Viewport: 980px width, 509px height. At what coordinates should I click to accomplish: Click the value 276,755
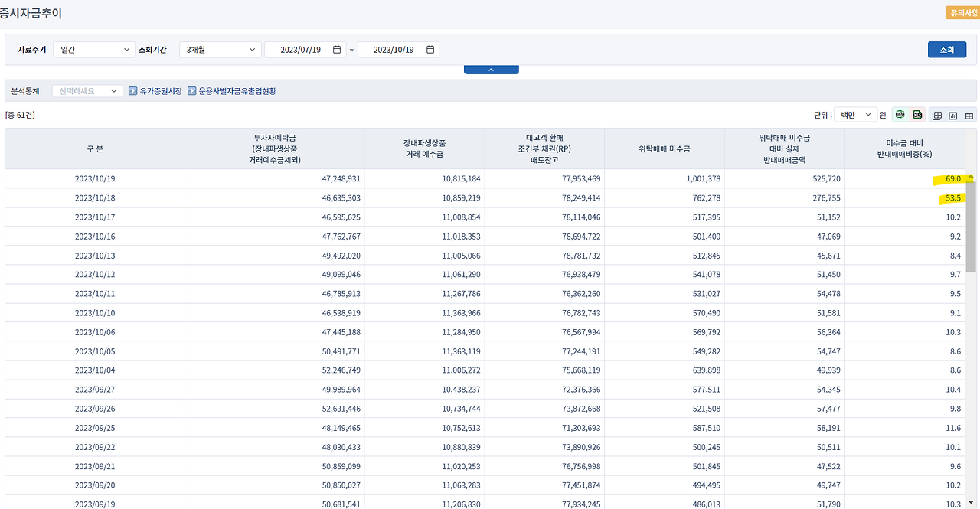(825, 198)
